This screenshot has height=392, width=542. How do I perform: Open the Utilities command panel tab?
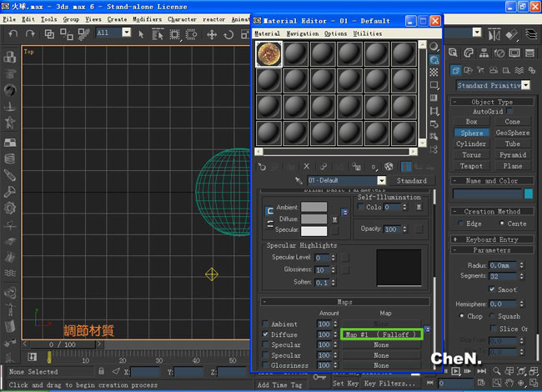[529, 53]
